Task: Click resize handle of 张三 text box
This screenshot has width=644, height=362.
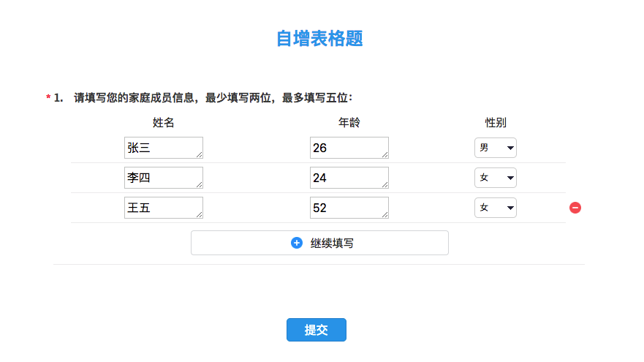Action: (x=200, y=155)
